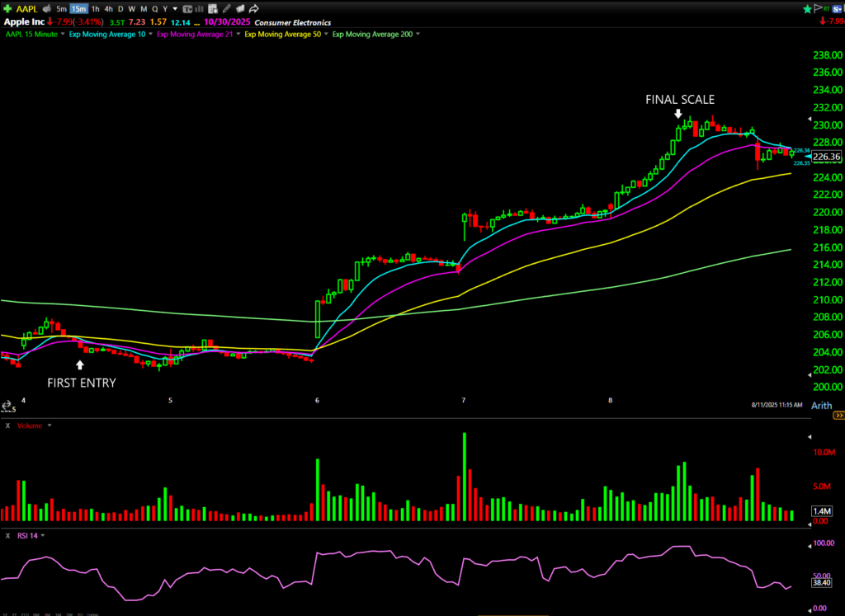Click the flag icon in top right
The height and width of the screenshot is (616, 845).
tap(819, 8)
